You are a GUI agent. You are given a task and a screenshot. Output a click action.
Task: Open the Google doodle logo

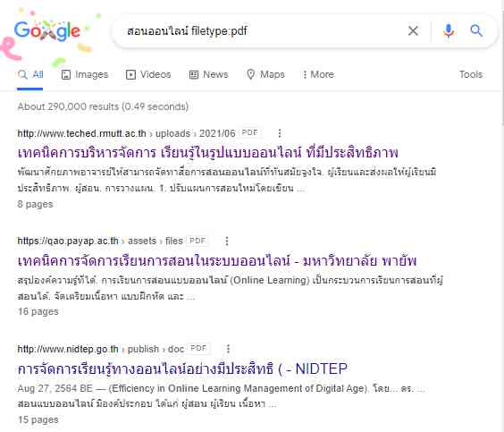47,31
